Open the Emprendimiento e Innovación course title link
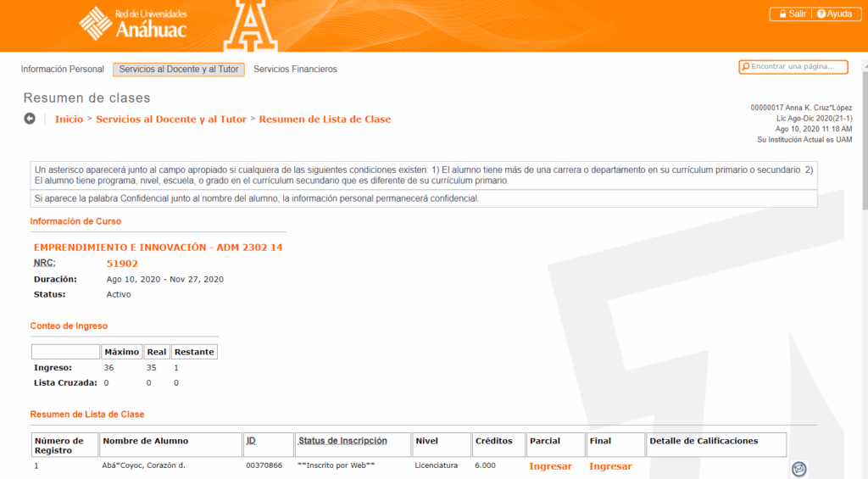The width and height of the screenshot is (868, 479). pos(158,248)
